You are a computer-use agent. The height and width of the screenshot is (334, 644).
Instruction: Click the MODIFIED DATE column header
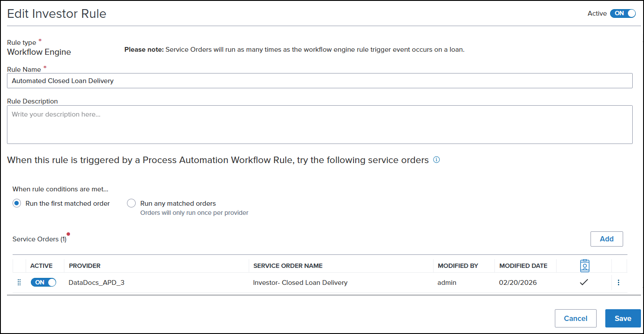[523, 266]
